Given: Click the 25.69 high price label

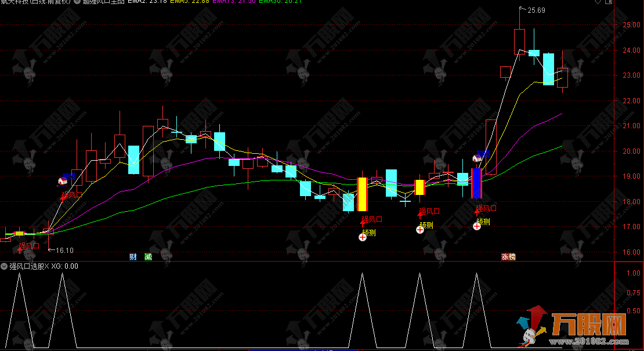Looking at the screenshot, I should tap(536, 10).
